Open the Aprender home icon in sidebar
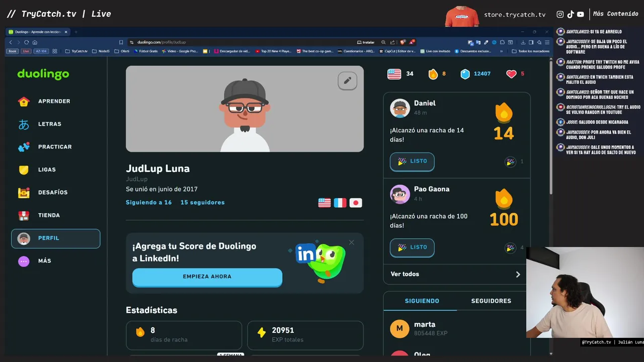The height and width of the screenshot is (362, 644). 24,101
